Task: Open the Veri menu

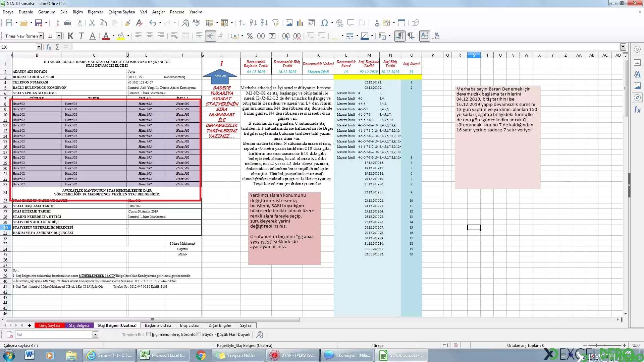Action: (144, 12)
